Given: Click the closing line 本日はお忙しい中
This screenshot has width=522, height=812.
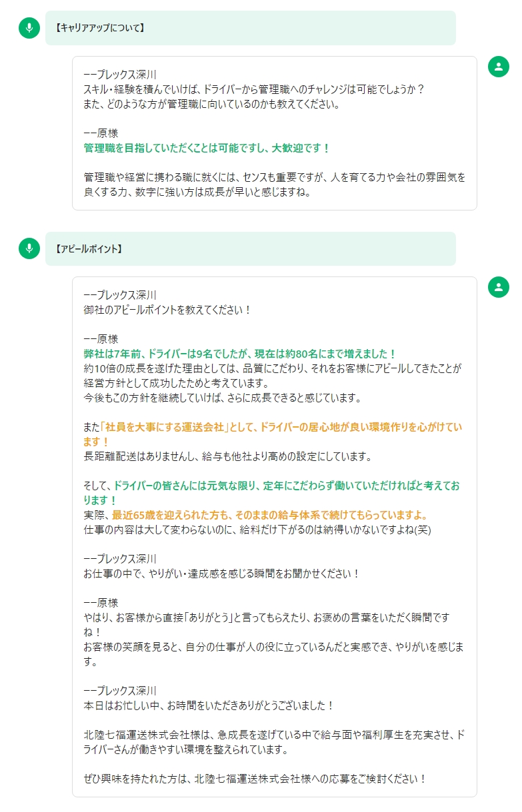Looking at the screenshot, I should [x=209, y=705].
